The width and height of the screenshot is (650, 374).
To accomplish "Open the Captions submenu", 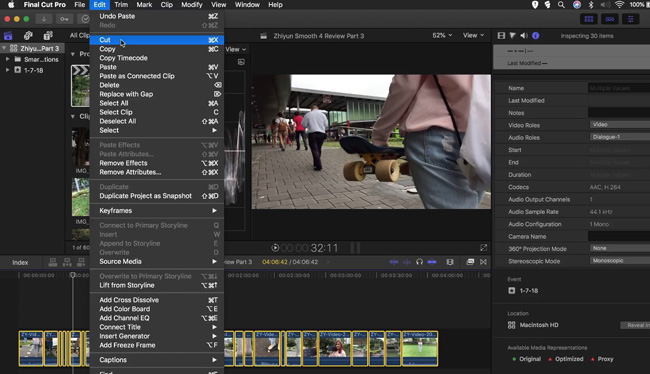I will 157,360.
